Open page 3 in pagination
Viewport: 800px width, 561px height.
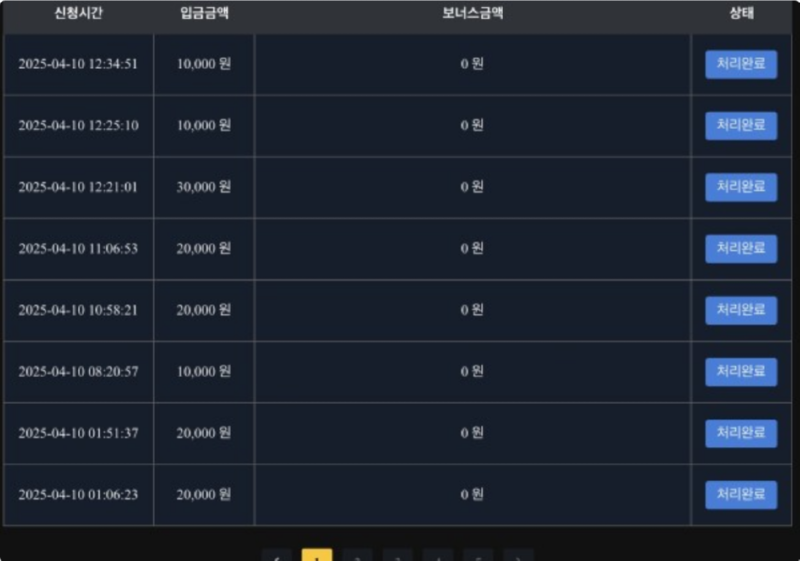(397, 556)
